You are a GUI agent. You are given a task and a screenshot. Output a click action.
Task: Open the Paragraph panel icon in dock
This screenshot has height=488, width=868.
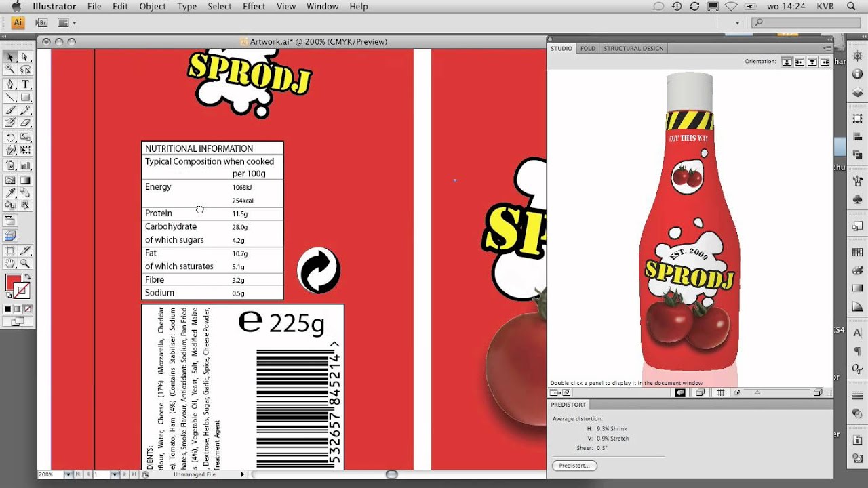click(857, 351)
